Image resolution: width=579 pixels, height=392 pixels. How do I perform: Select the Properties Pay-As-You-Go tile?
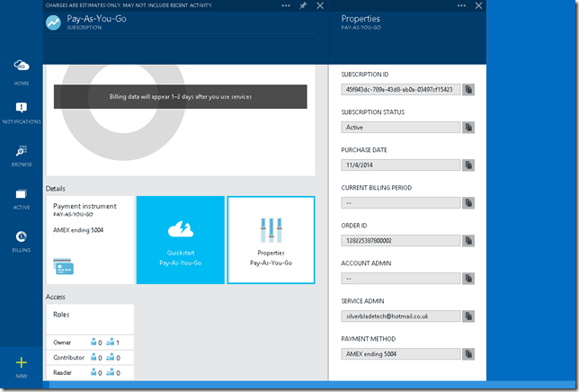click(x=271, y=240)
